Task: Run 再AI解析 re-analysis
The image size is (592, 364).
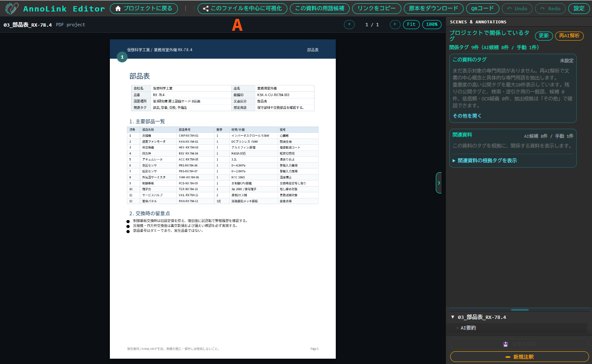Action: coord(569,36)
